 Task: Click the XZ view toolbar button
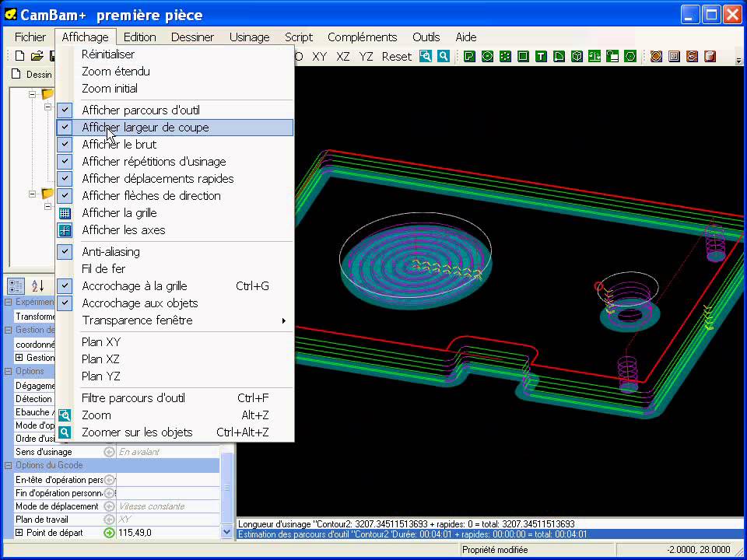pyautogui.click(x=342, y=57)
